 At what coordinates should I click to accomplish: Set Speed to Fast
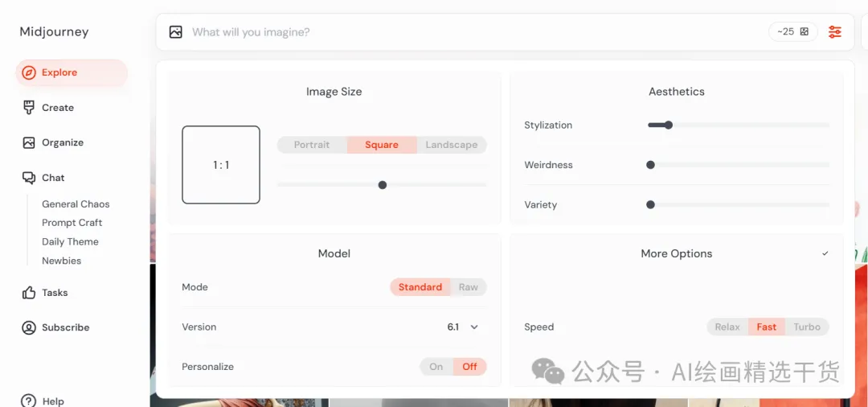pyautogui.click(x=766, y=327)
